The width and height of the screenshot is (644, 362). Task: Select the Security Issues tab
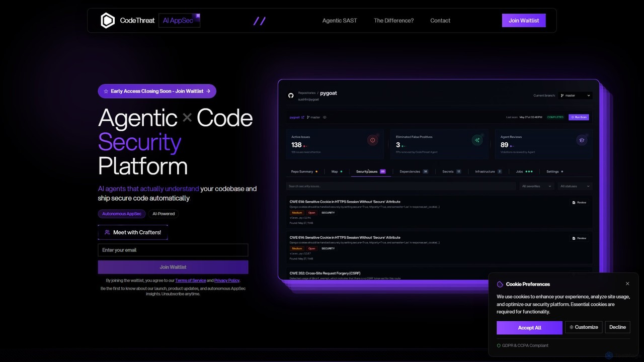click(371, 171)
